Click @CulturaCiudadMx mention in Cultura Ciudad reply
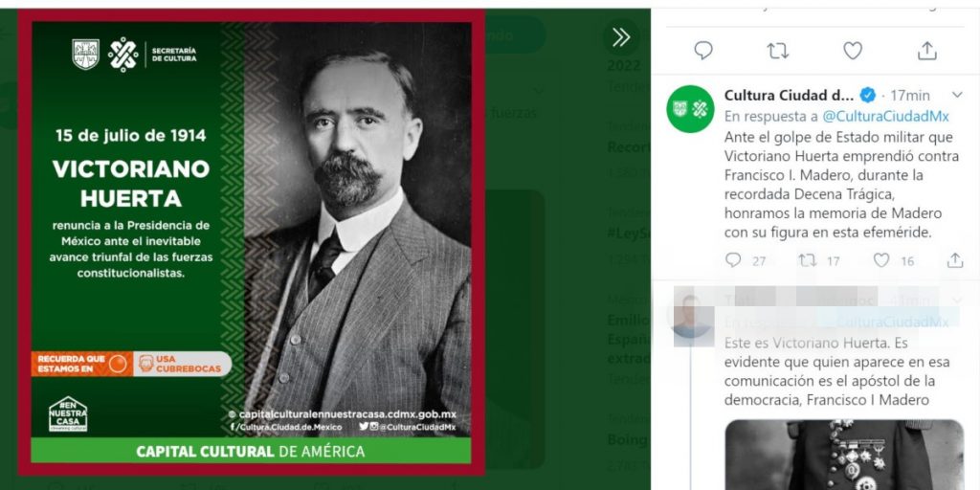 (885, 116)
